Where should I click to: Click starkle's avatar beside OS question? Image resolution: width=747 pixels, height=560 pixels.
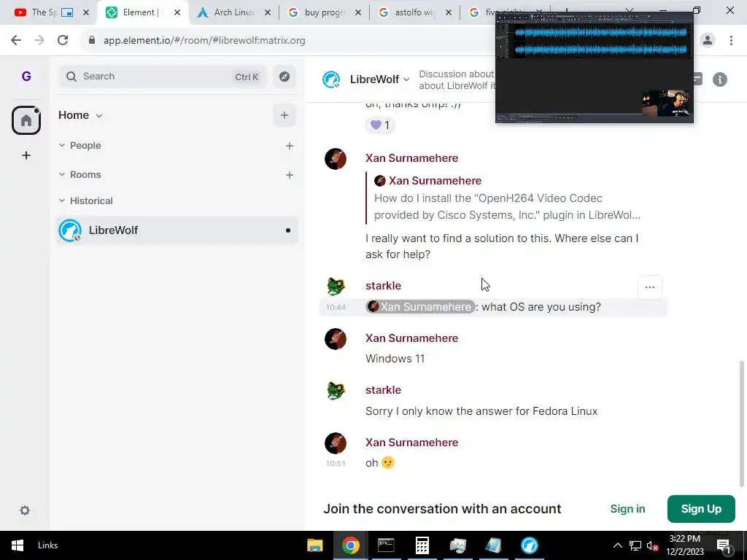(x=336, y=286)
